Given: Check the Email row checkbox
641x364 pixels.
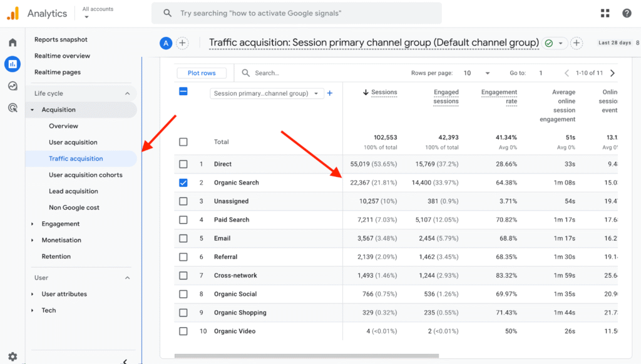Looking at the screenshot, I should pyautogui.click(x=183, y=238).
